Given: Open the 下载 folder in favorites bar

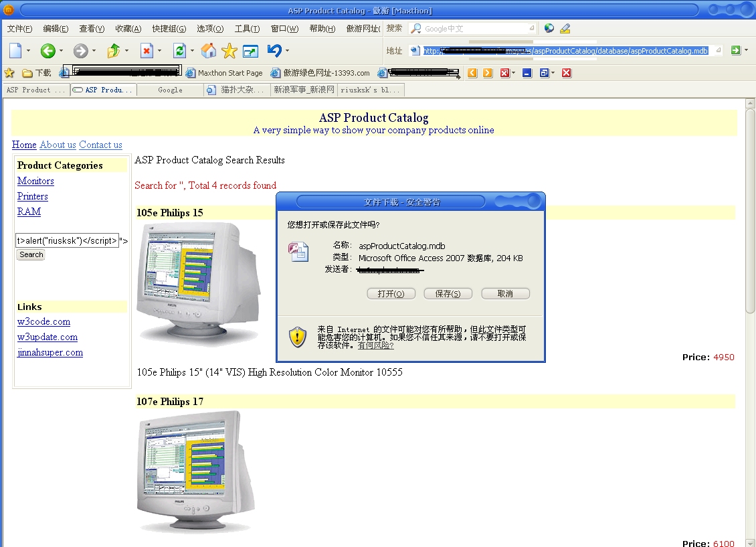Looking at the screenshot, I should (x=37, y=73).
